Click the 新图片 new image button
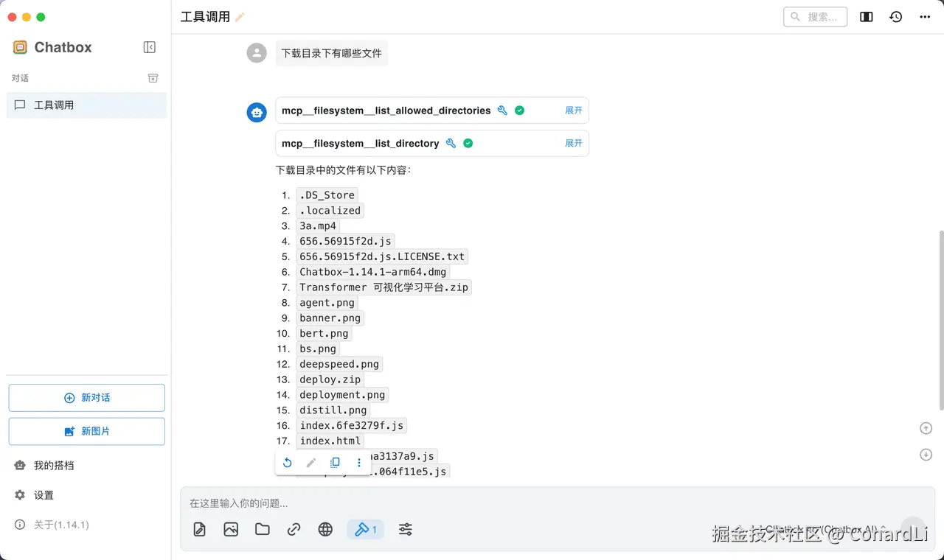 [x=87, y=432]
